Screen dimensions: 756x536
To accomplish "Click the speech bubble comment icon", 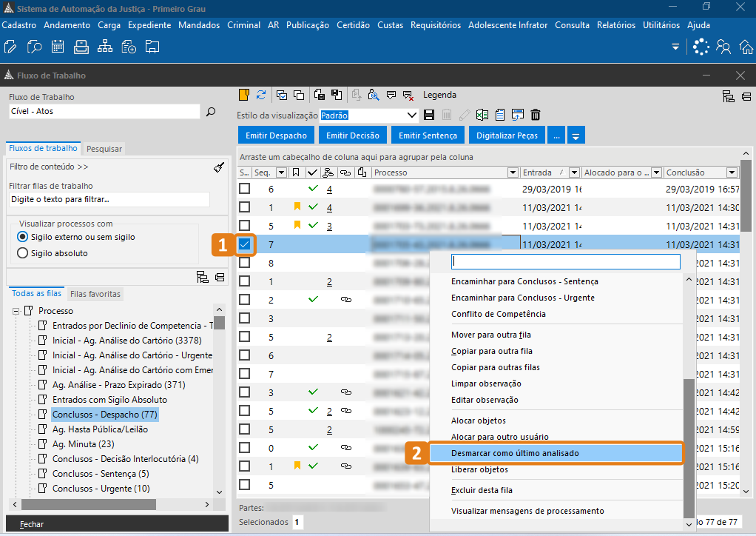I will [391, 95].
